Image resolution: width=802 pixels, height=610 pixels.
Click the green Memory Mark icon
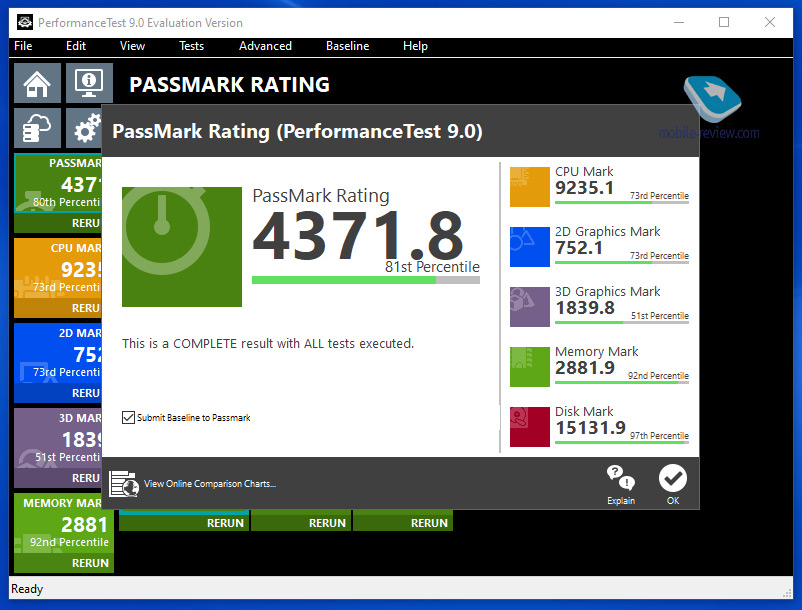coord(530,367)
